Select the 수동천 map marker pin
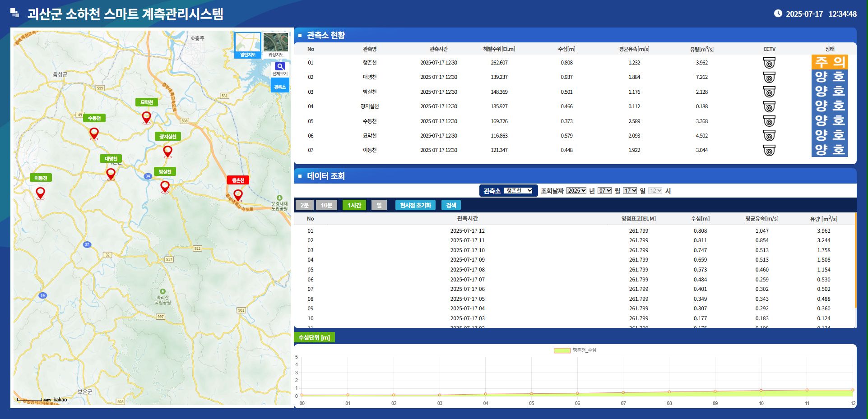 point(94,133)
